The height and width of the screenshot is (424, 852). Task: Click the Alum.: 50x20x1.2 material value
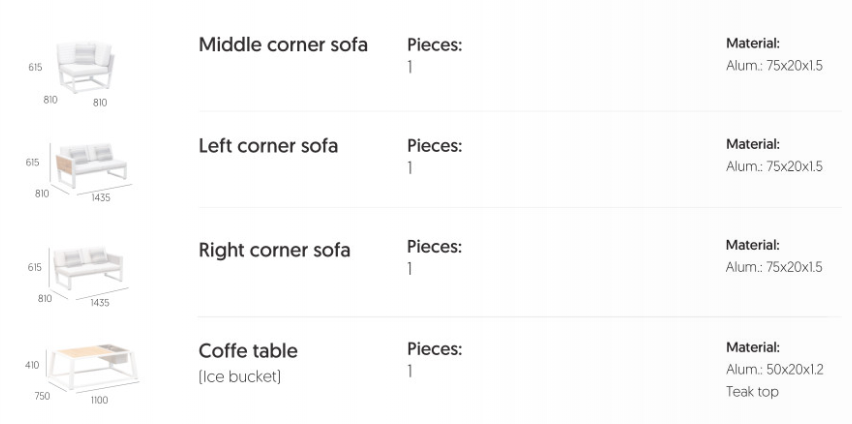coord(774,370)
